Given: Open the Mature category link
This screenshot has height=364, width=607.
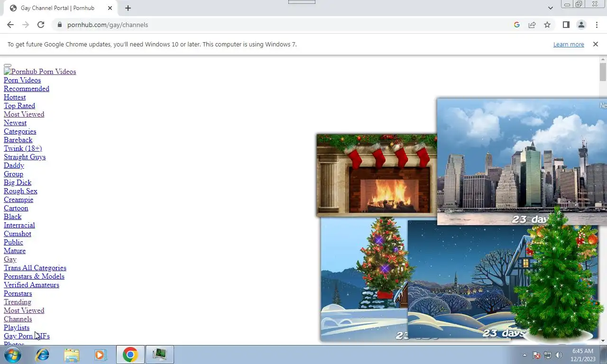Looking at the screenshot, I should [x=15, y=251].
